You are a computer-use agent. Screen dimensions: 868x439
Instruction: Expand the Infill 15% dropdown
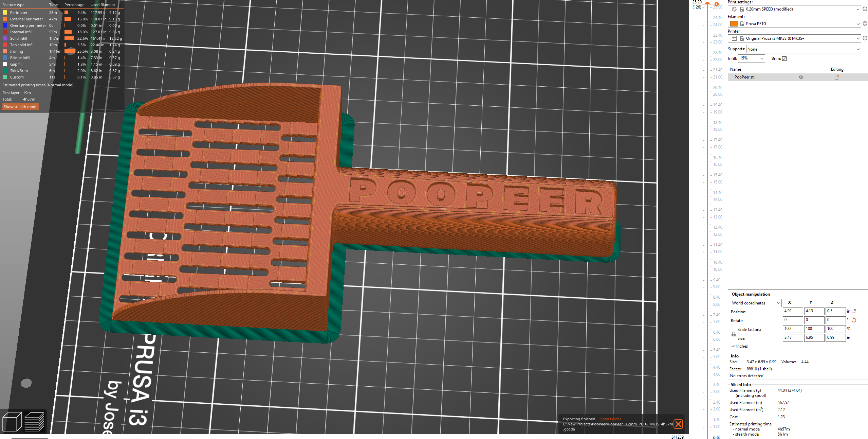(752, 58)
